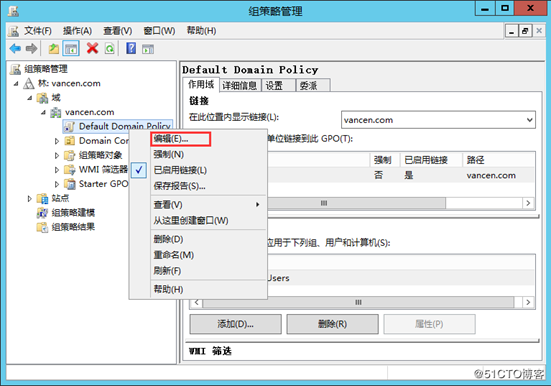Click the right arrow of the links list scrollbar

pyautogui.click(x=528, y=203)
